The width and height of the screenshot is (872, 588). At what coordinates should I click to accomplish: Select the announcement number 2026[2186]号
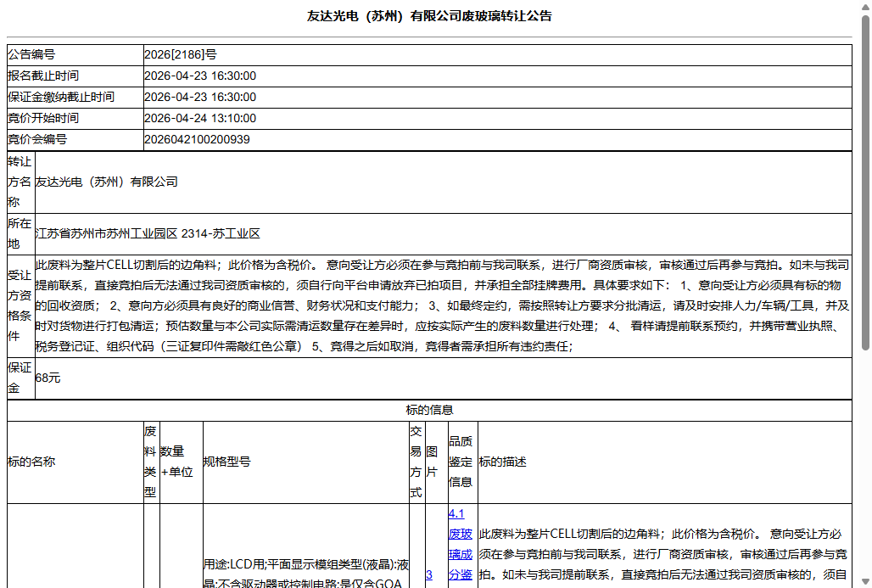point(180,54)
